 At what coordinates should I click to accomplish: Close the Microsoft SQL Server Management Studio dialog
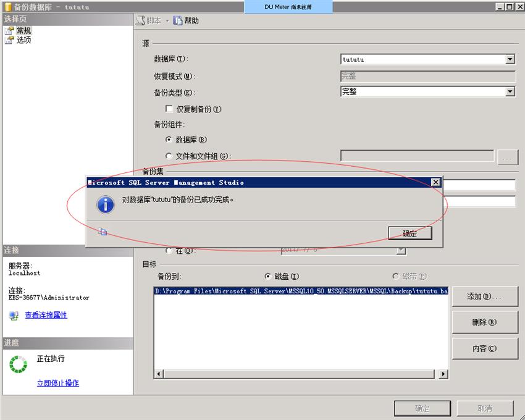(435, 182)
